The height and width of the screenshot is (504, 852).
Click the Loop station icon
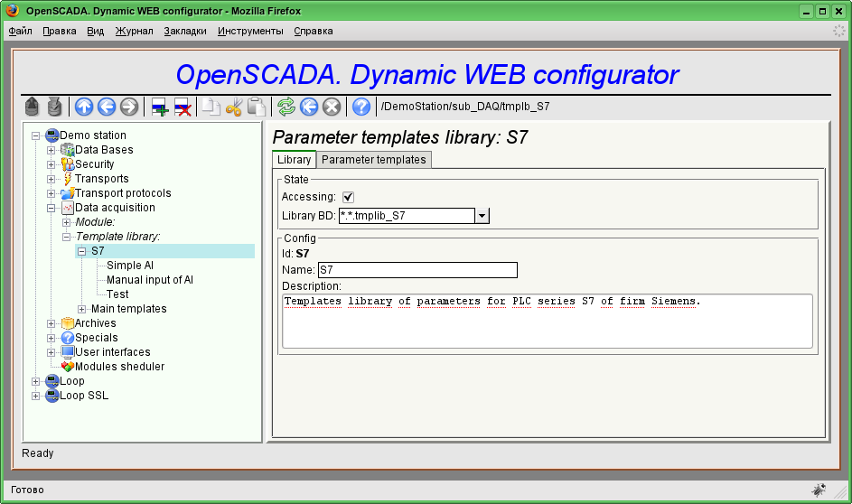[52, 381]
